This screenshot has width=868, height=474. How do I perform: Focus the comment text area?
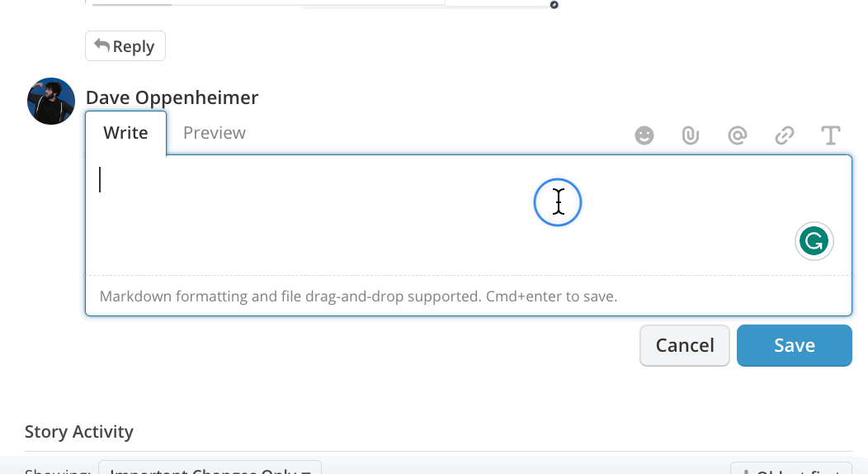pyautogui.click(x=469, y=216)
